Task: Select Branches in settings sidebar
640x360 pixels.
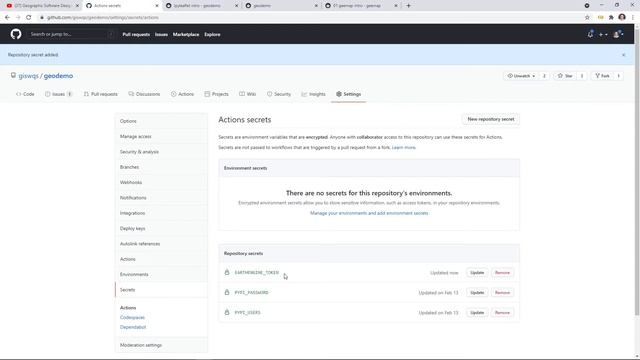Action: tap(161, 167)
